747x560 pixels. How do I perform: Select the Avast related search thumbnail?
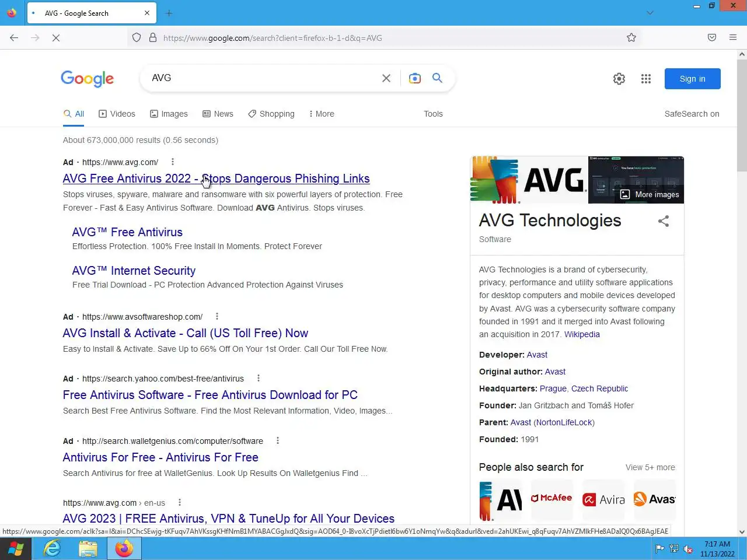tap(655, 500)
